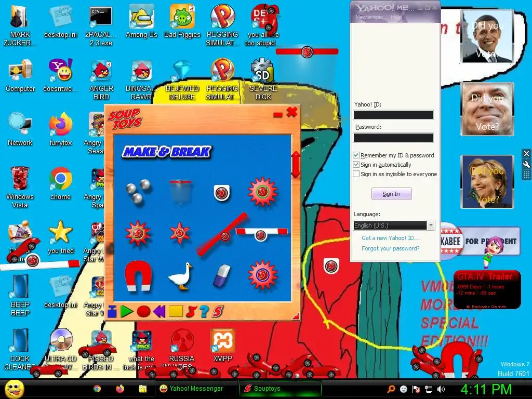The width and height of the screenshot is (532, 399).
Task: Click the red S logo in Soup Toys toolbar
Action: coord(218,311)
